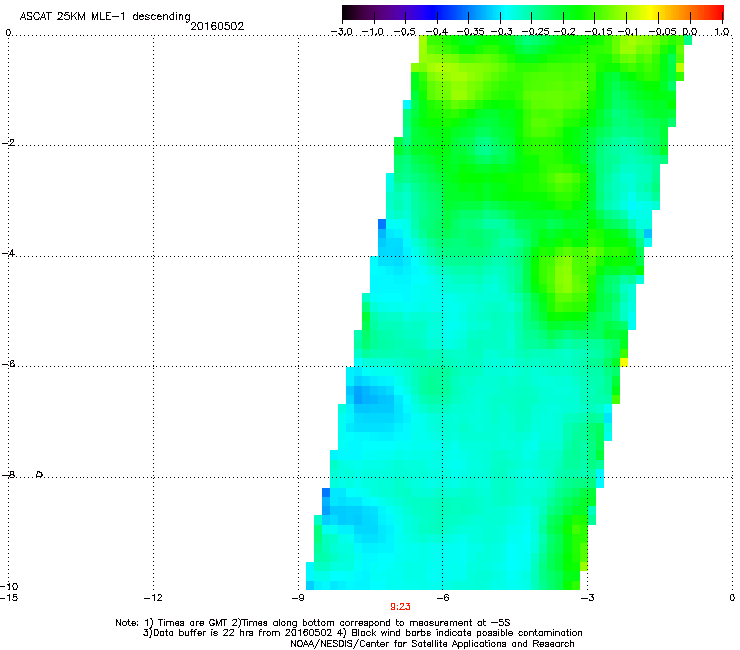Click the red time label 9:23
740x650 pixels.
pos(400,607)
